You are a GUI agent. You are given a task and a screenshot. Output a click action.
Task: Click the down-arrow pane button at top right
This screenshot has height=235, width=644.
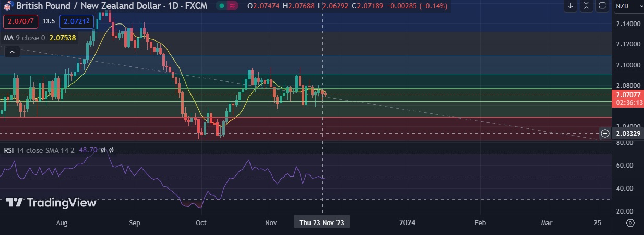(570, 6)
